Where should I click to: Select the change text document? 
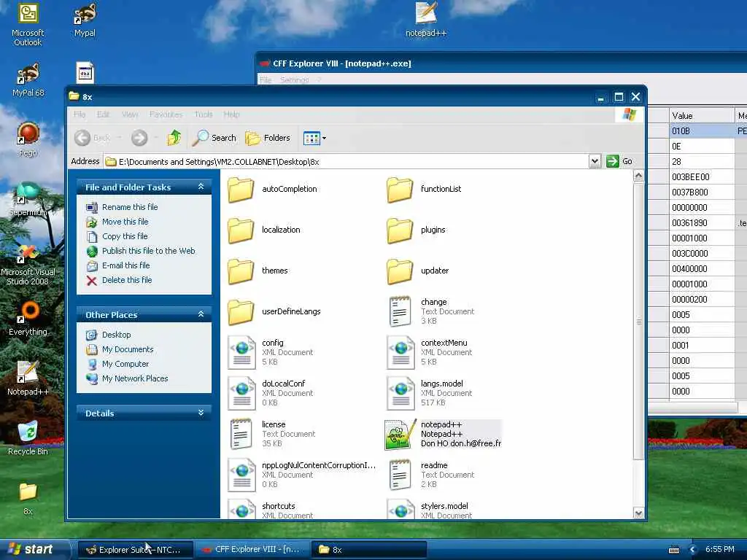(430, 311)
